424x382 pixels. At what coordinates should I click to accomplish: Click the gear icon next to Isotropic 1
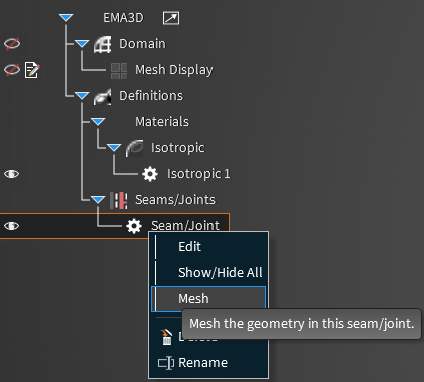coord(150,174)
